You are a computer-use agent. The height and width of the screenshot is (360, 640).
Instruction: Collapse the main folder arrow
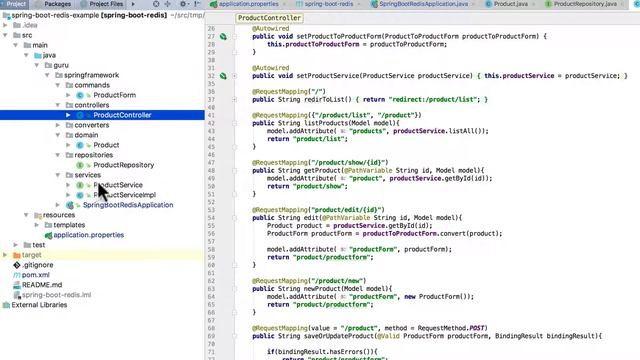pyautogui.click(x=16, y=45)
